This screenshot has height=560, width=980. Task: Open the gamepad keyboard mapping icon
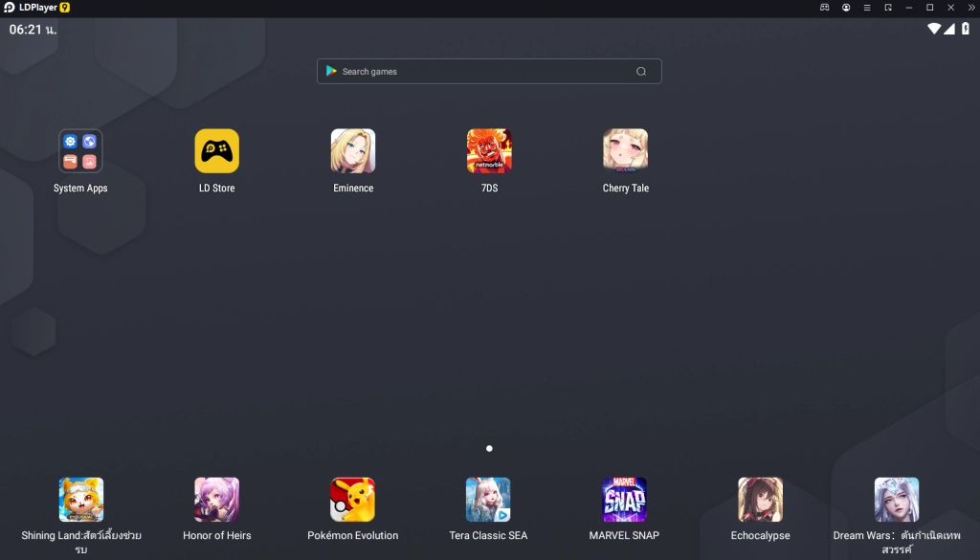[824, 8]
